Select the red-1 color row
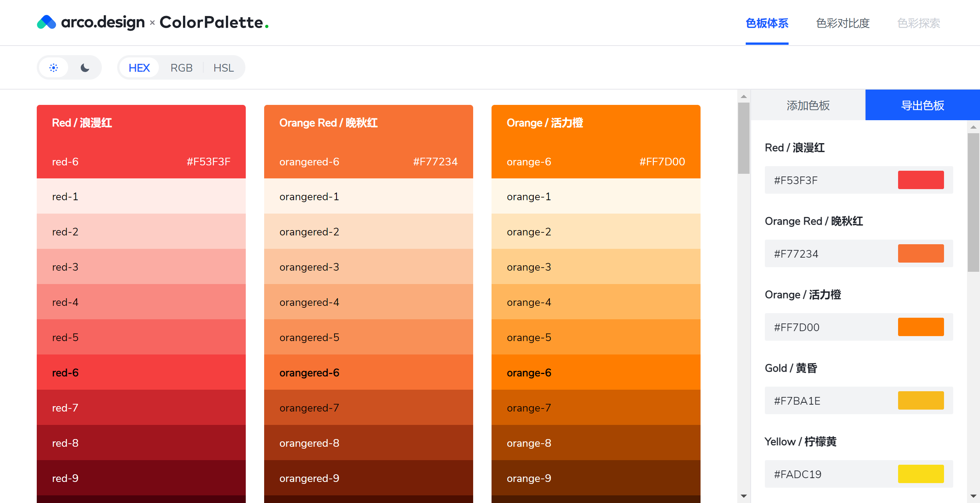Image resolution: width=980 pixels, height=503 pixels. 141,196
